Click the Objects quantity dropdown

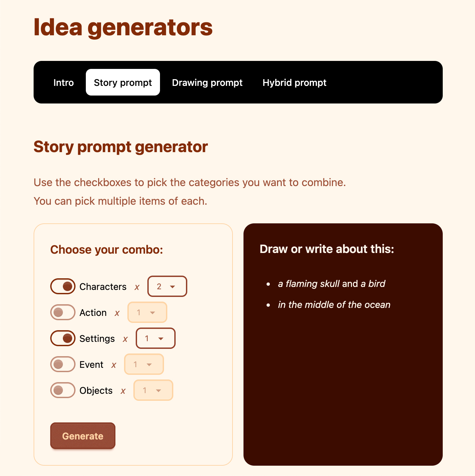tap(153, 390)
